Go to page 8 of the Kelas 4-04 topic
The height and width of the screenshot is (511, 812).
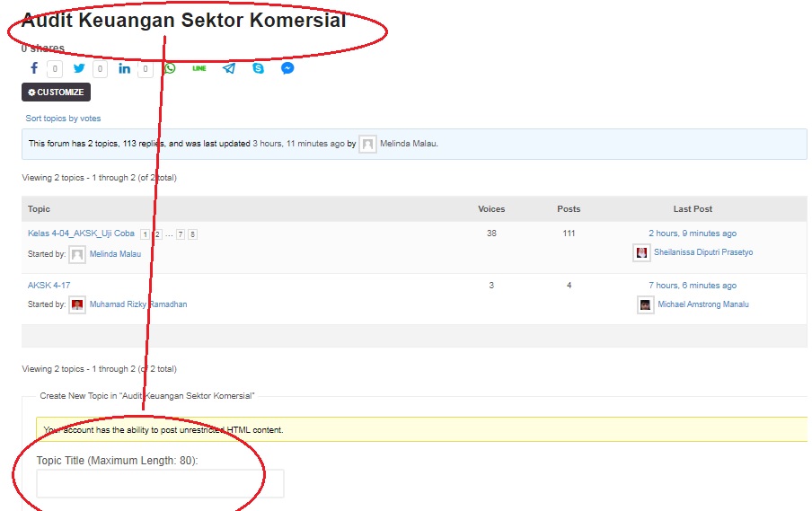pos(192,234)
